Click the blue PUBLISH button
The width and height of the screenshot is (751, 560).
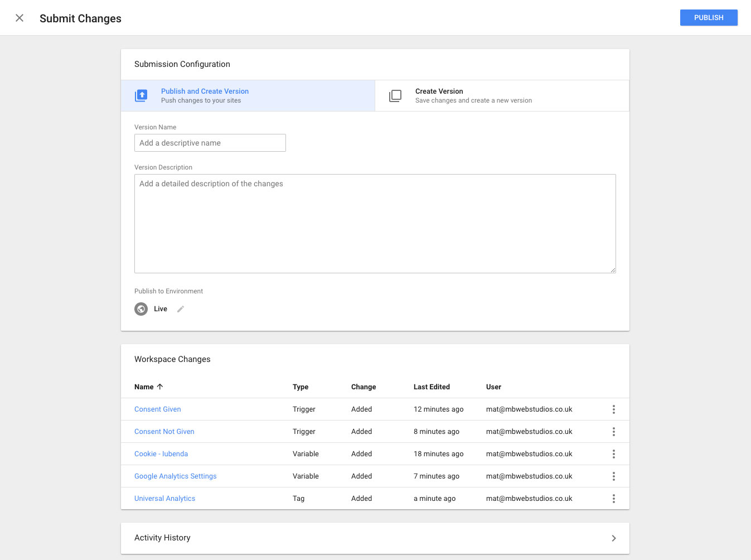click(709, 17)
